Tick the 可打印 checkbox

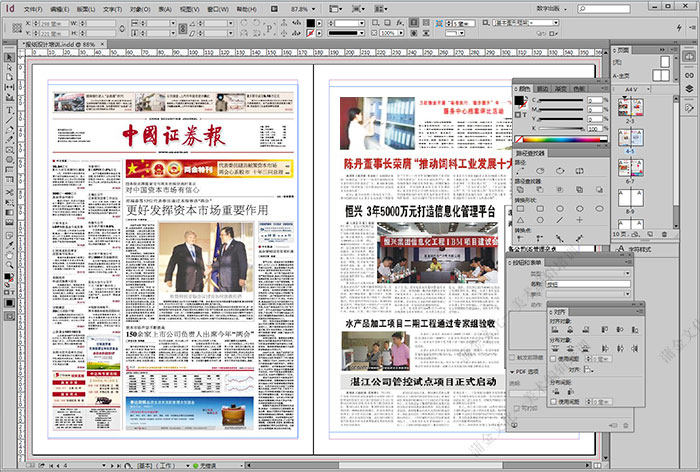point(517,408)
